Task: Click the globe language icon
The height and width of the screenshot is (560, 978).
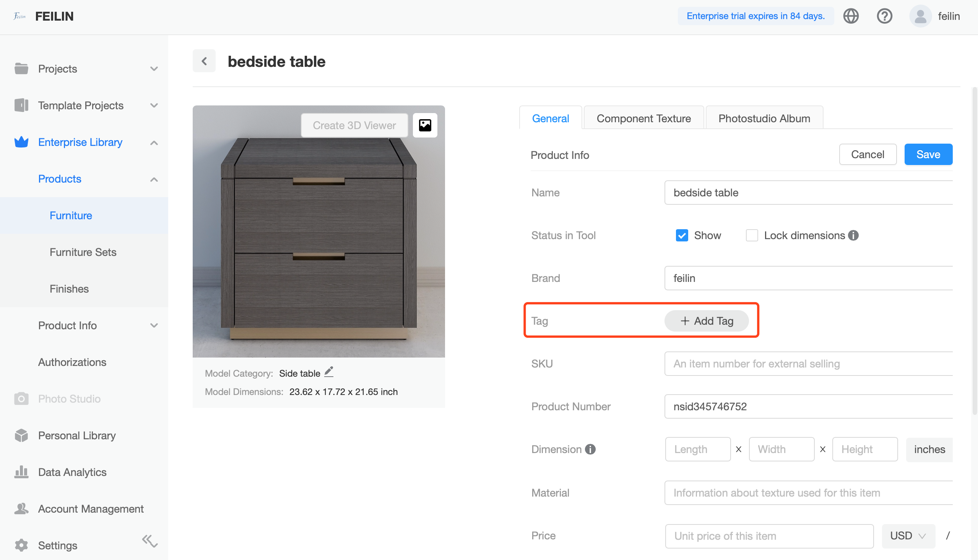Action: coord(851,16)
